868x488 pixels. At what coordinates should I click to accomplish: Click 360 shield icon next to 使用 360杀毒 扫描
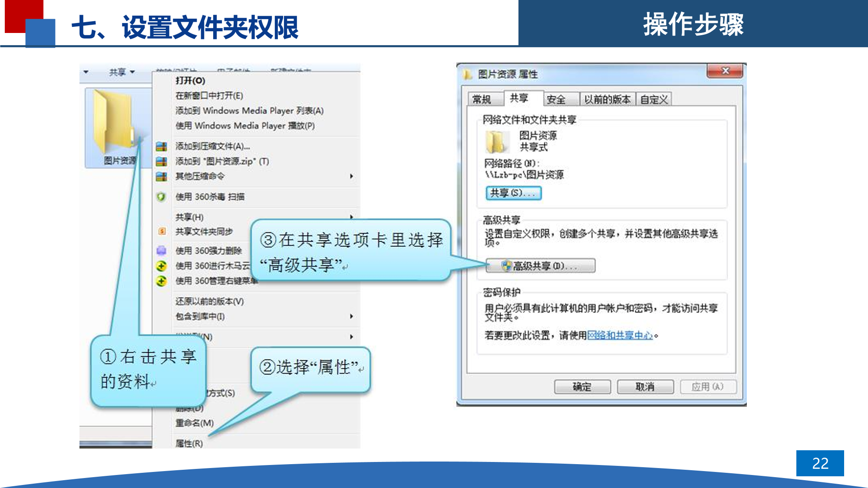point(161,197)
